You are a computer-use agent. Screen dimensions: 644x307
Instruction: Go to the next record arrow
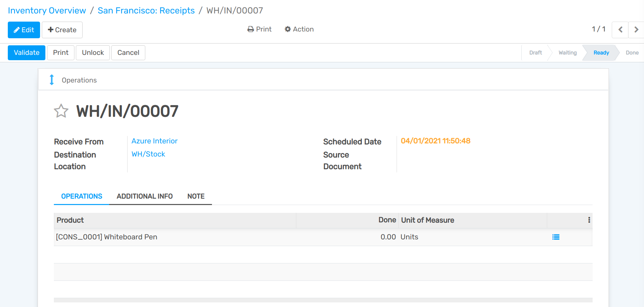point(636,30)
